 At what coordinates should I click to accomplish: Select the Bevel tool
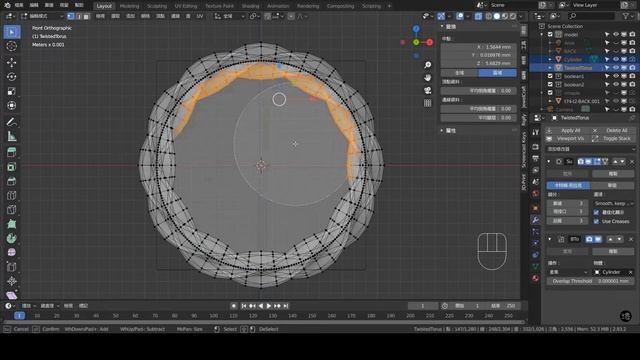coord(12,181)
